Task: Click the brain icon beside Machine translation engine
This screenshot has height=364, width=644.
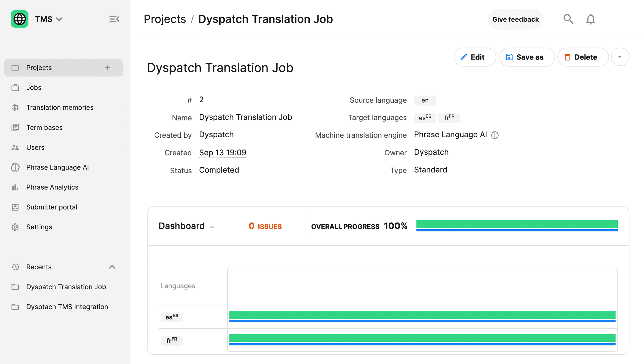Action: coord(495,135)
